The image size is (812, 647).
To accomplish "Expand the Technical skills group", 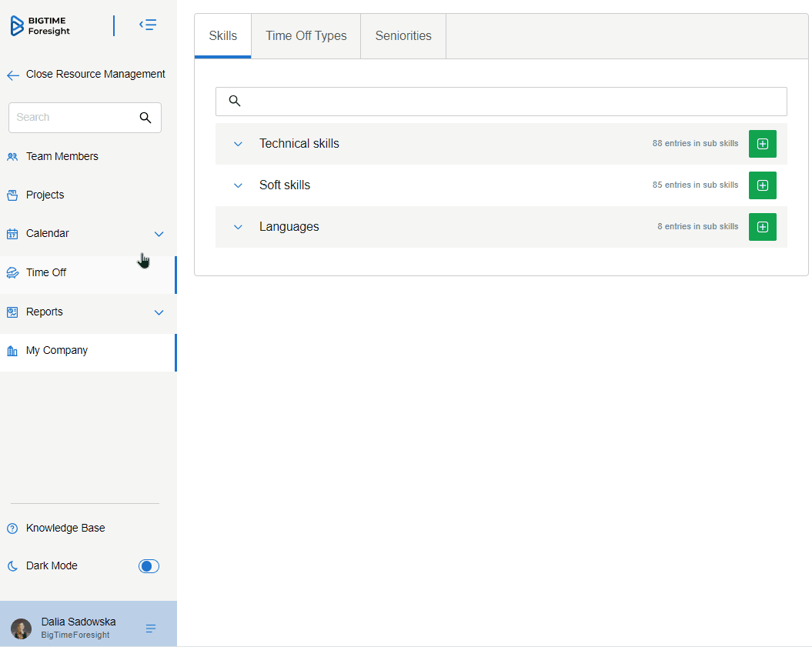I will point(238,144).
